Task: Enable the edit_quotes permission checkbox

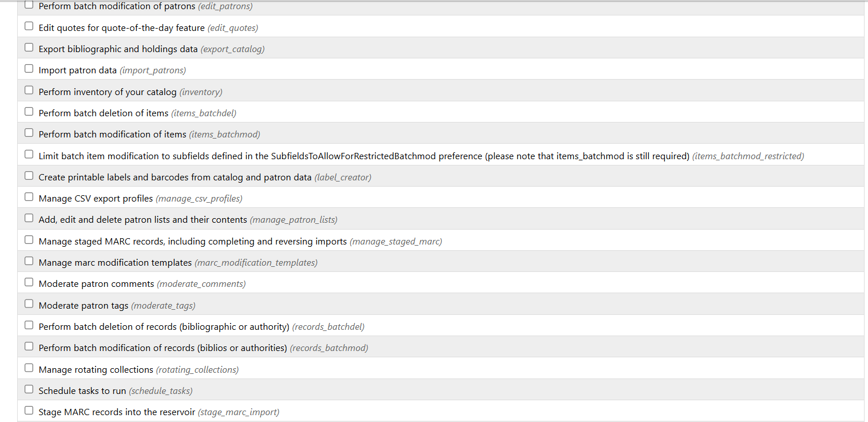Action: click(29, 26)
